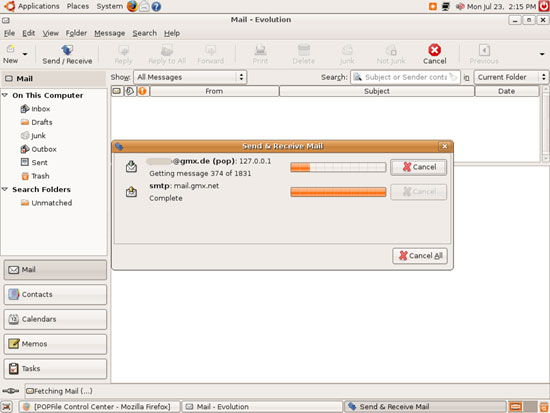Click the Help question mark panel icon

coord(156,6)
